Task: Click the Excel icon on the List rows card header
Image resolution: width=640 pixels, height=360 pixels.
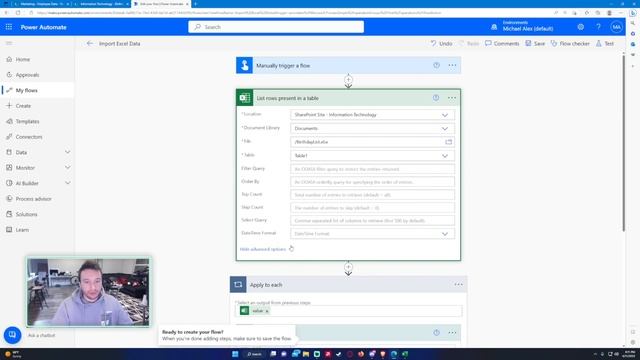Action: pyautogui.click(x=244, y=98)
